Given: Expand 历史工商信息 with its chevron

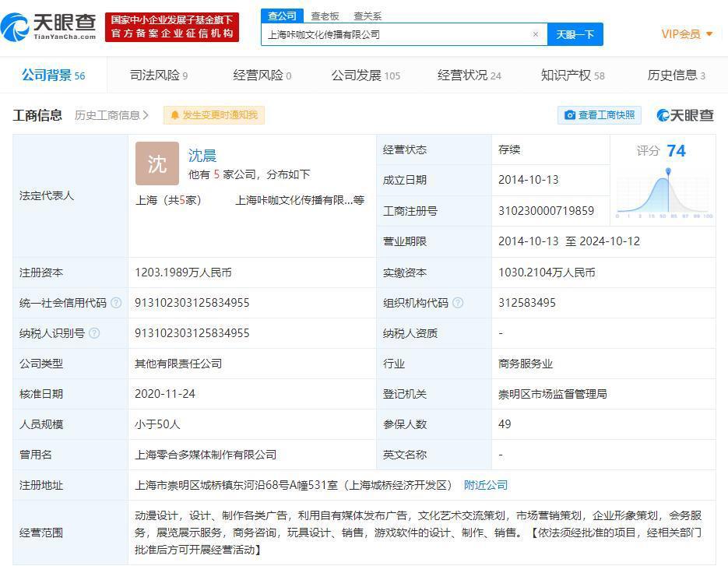Looking at the screenshot, I should (x=146, y=114).
